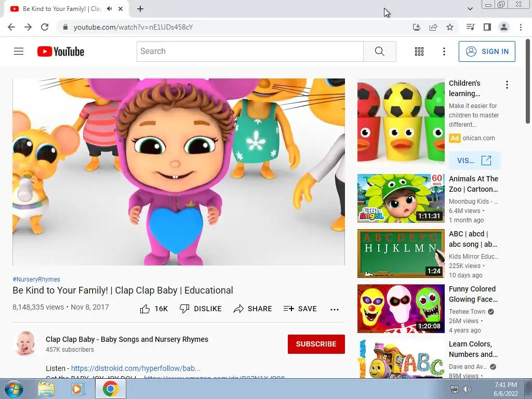The height and width of the screenshot is (399, 532).
Task: Open Windows Explorer from taskbar
Action: click(x=46, y=389)
